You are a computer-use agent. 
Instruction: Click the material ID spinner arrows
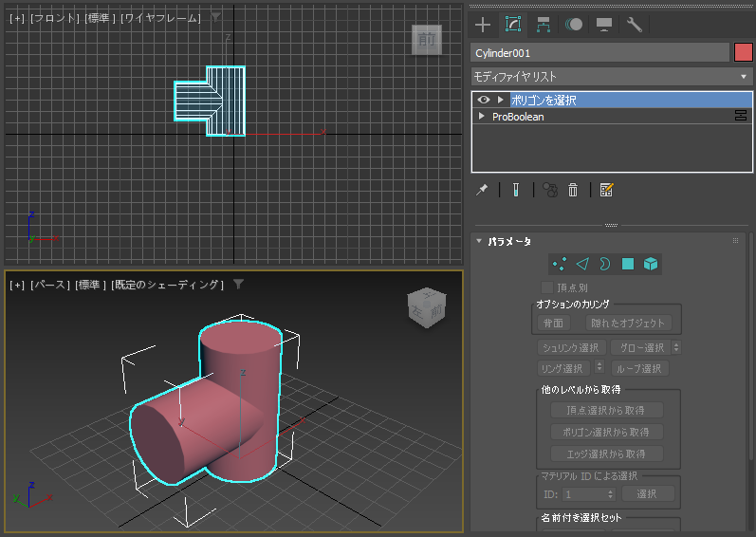[x=610, y=494]
